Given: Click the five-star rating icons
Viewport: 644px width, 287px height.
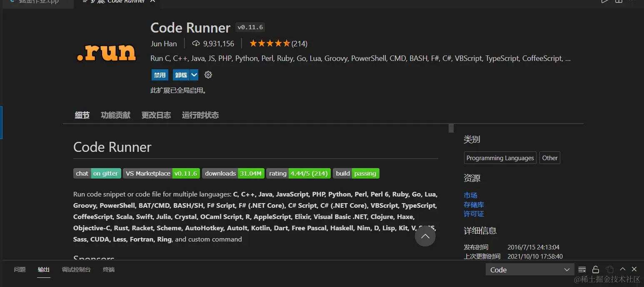Looking at the screenshot, I should 270,43.
